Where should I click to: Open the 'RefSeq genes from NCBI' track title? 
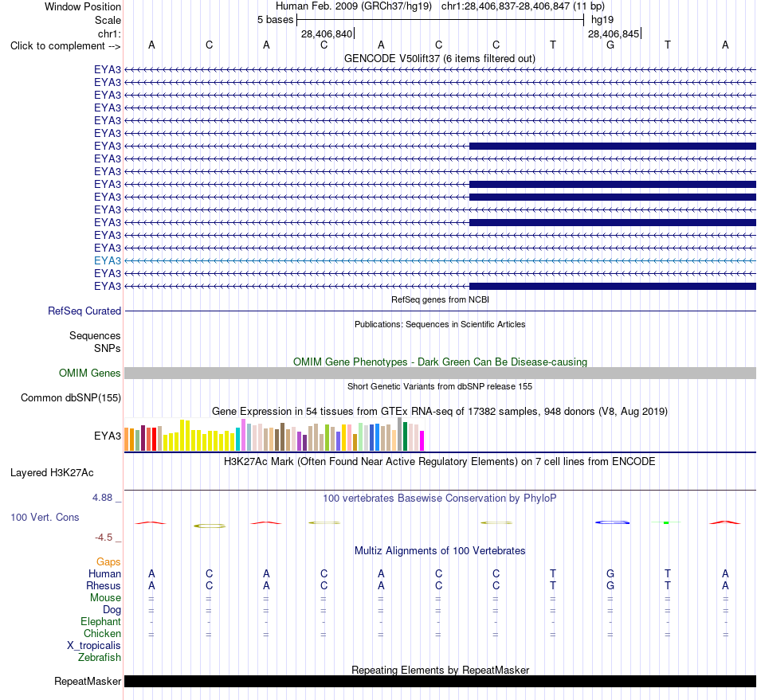(x=441, y=299)
